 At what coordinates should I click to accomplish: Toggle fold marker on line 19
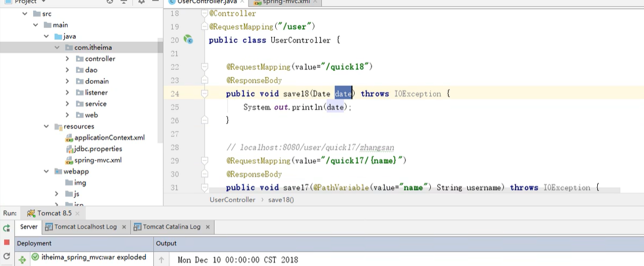pyautogui.click(x=204, y=27)
